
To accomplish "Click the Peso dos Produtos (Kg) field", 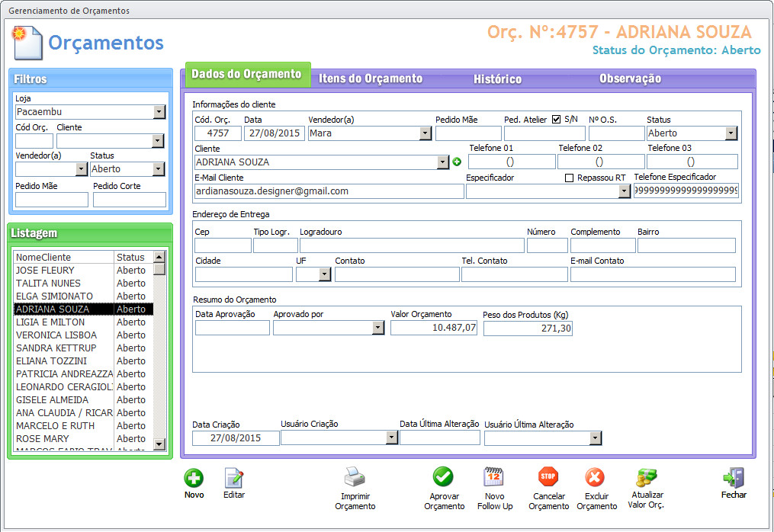I will pos(528,328).
